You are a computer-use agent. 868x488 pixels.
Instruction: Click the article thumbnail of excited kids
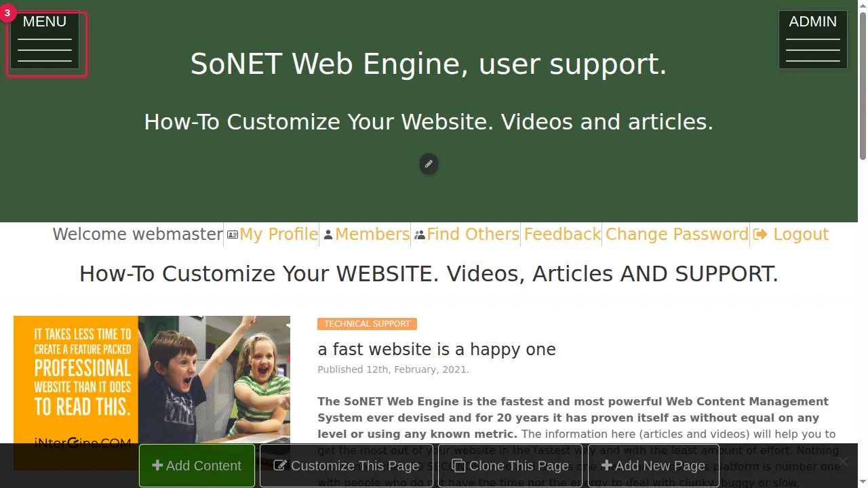tap(152, 393)
